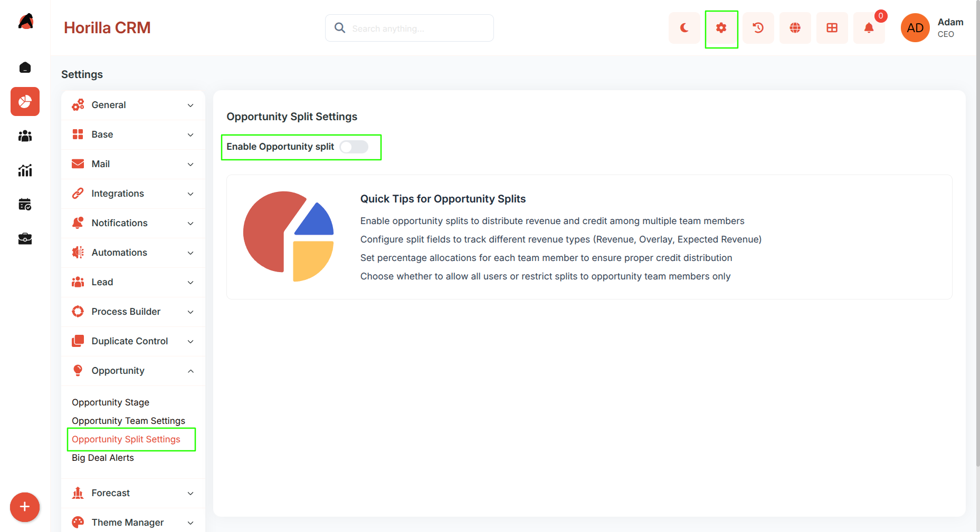Enable Opportunity split toggle
Image resolution: width=980 pixels, height=532 pixels.
[x=354, y=147]
